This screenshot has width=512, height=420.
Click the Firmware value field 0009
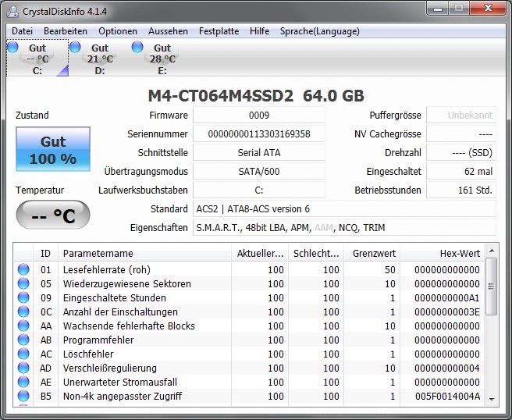[259, 116]
